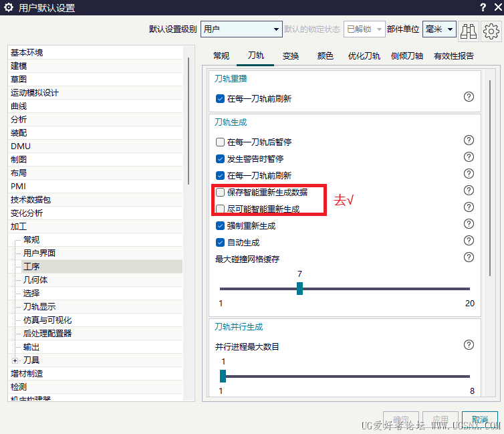This screenshot has width=504, height=434.
Task: Select DMU category
Action: point(96,146)
